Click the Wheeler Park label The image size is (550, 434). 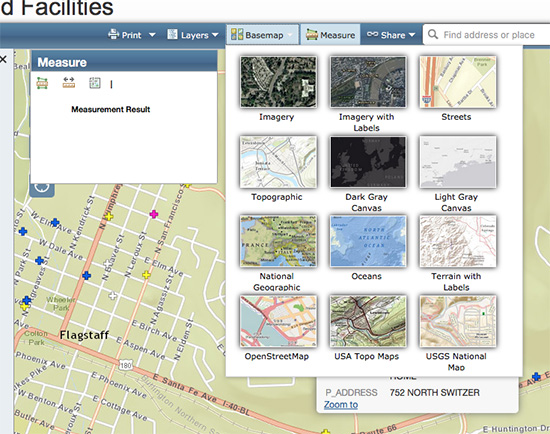tap(61, 304)
